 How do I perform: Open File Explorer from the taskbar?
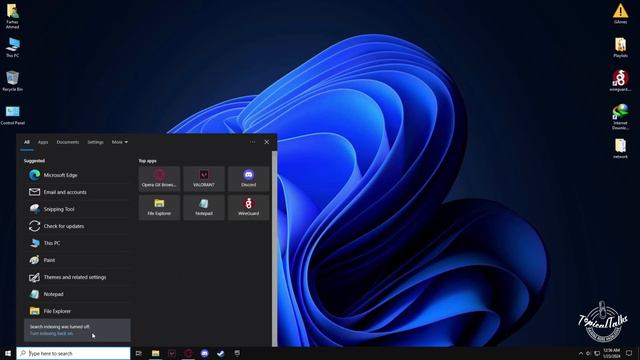pos(156,353)
